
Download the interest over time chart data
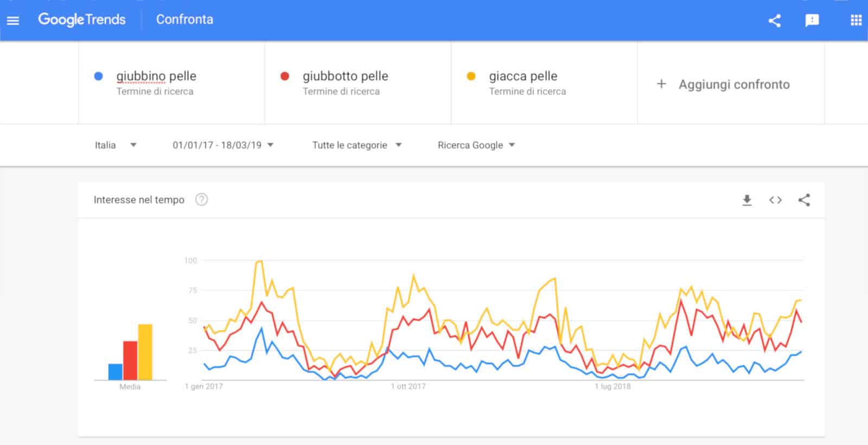747,200
